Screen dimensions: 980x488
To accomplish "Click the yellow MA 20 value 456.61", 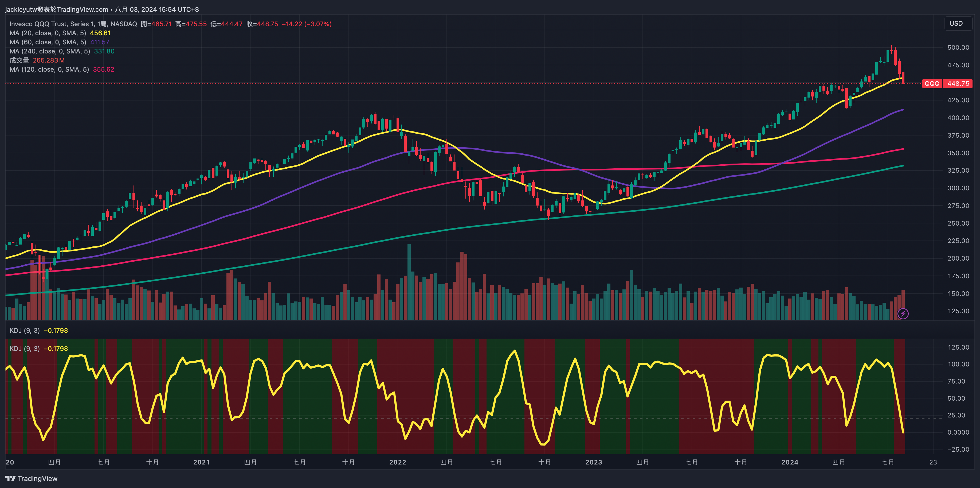I will [100, 33].
